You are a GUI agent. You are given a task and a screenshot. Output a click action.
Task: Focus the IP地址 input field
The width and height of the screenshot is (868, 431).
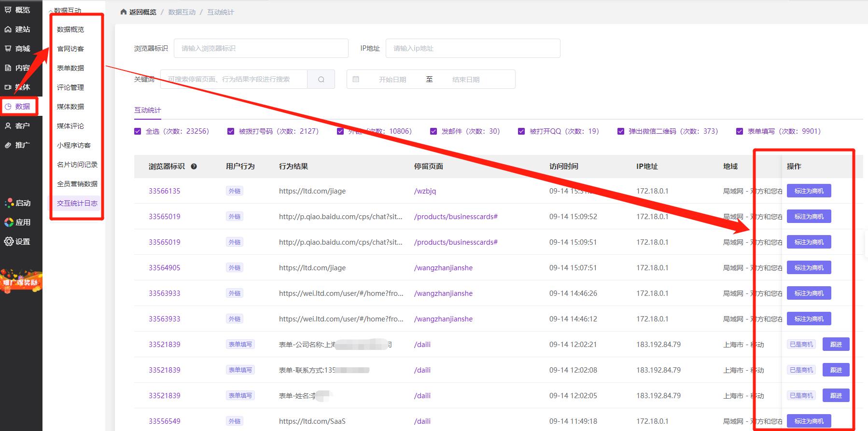point(473,48)
